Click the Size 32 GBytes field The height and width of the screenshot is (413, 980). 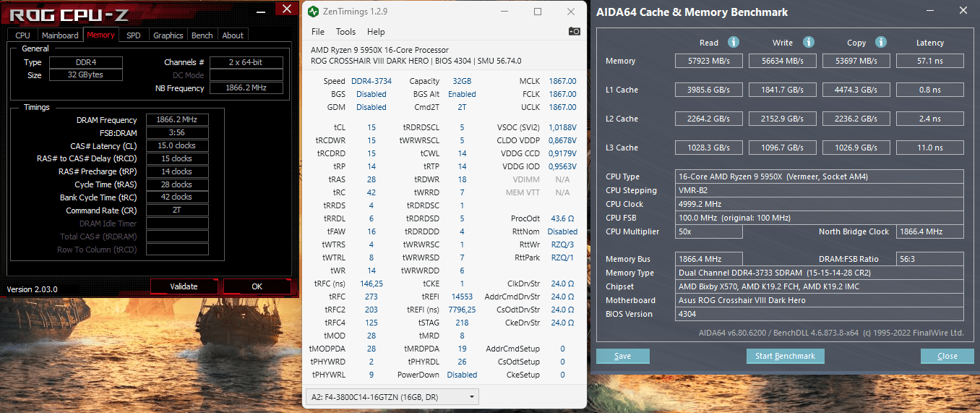(85, 75)
